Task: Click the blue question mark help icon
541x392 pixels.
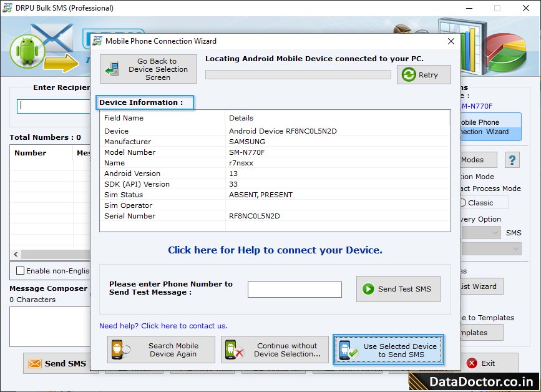Action: 512,160
